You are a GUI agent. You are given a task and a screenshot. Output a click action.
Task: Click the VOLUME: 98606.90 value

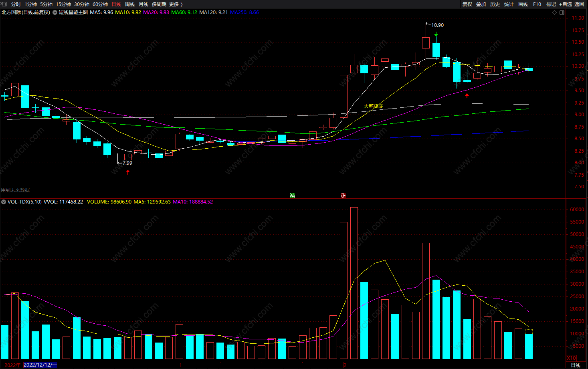point(109,202)
